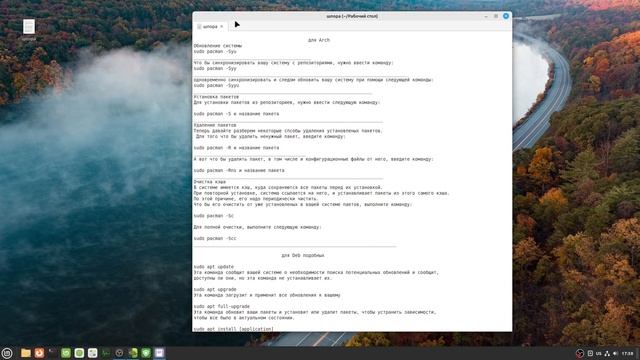Close the editor with the blue button
Image resolution: width=640 pixels, height=360 pixels.
[506, 16]
